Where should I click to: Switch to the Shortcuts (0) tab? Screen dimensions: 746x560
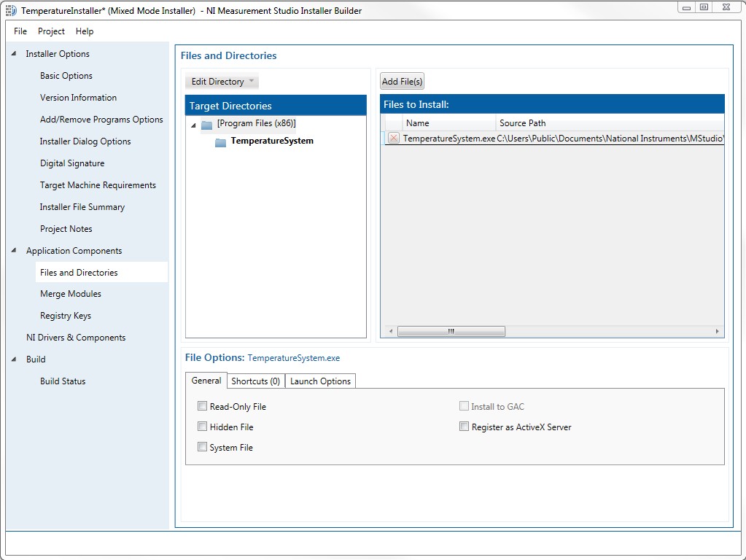coord(255,381)
